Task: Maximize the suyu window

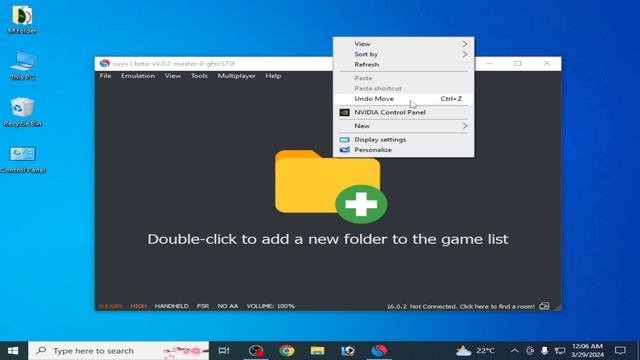Action: pyautogui.click(x=518, y=63)
